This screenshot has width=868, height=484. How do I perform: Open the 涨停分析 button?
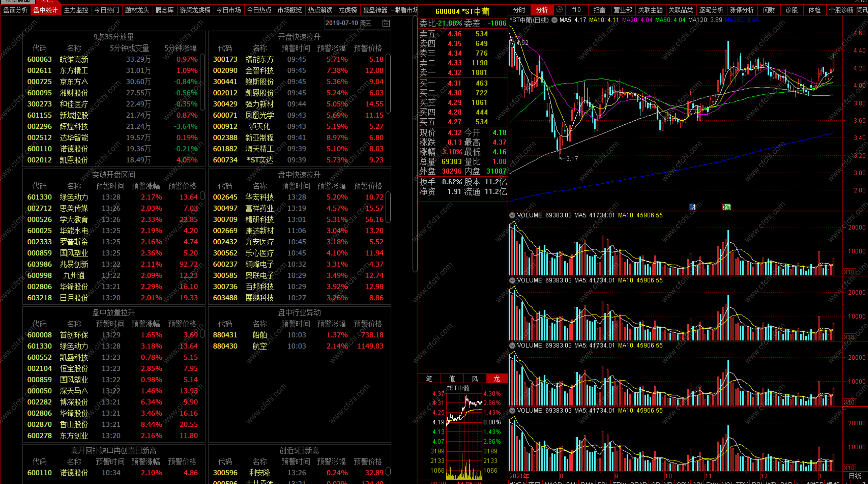[742, 10]
